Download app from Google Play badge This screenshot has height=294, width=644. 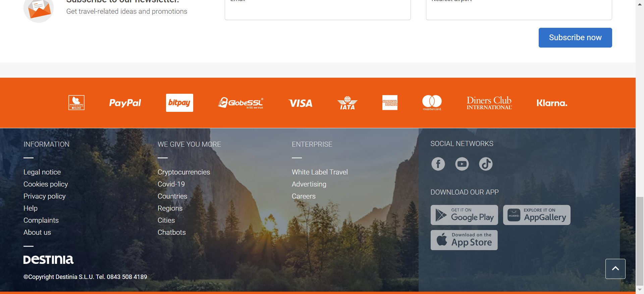(x=464, y=215)
